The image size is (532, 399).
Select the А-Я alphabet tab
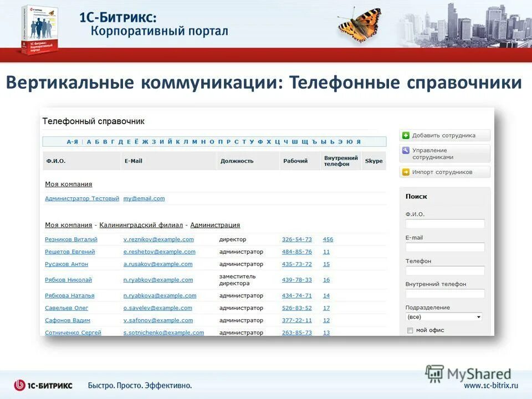click(72, 141)
